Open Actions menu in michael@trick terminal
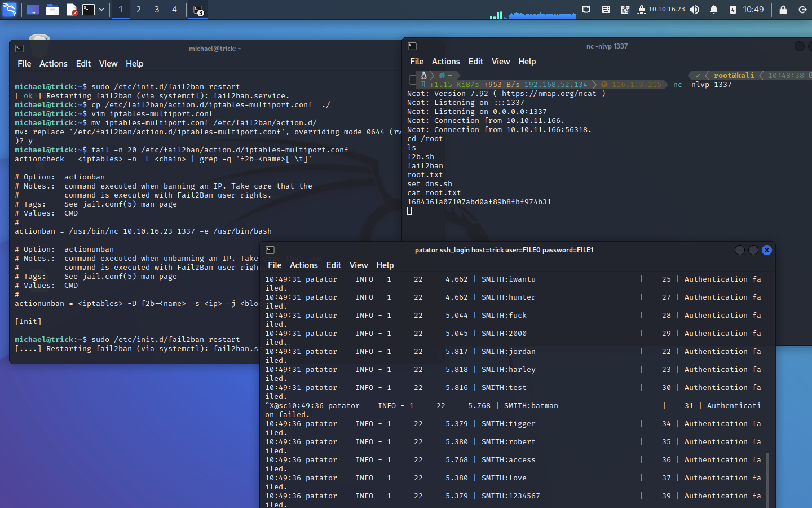 pos(53,63)
